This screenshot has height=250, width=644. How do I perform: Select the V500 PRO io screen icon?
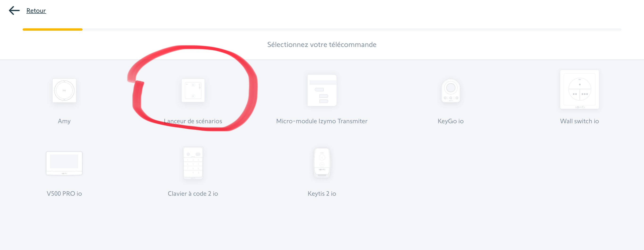(64, 163)
